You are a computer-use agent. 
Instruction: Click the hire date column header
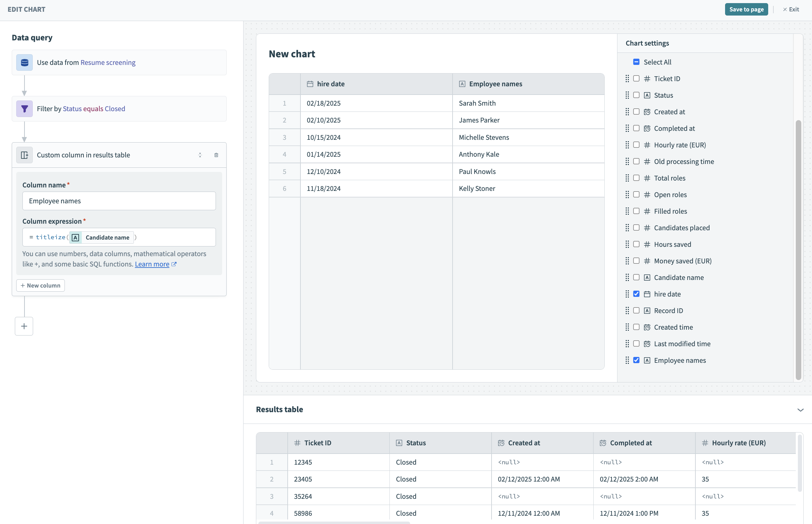point(330,84)
